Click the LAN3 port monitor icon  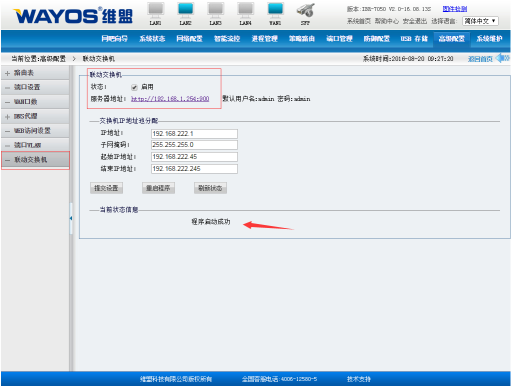(x=216, y=10)
